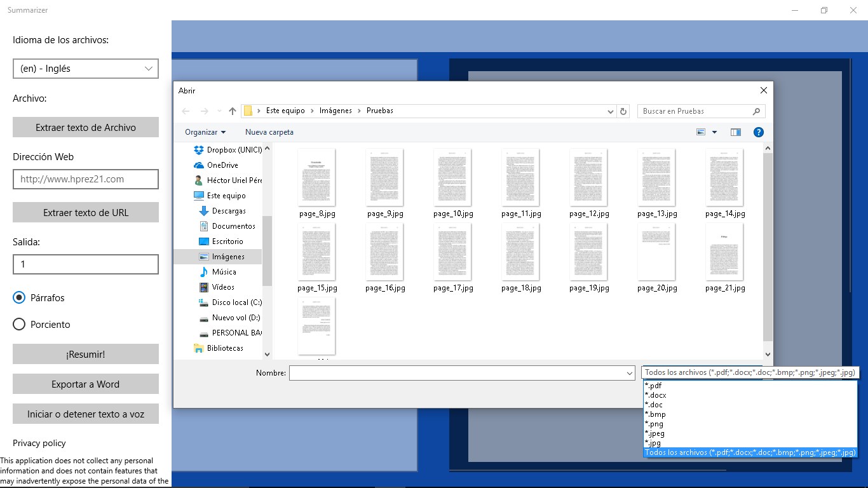Click the search magnifier icon
Viewport: 868px width, 488px height.
pyautogui.click(x=756, y=111)
